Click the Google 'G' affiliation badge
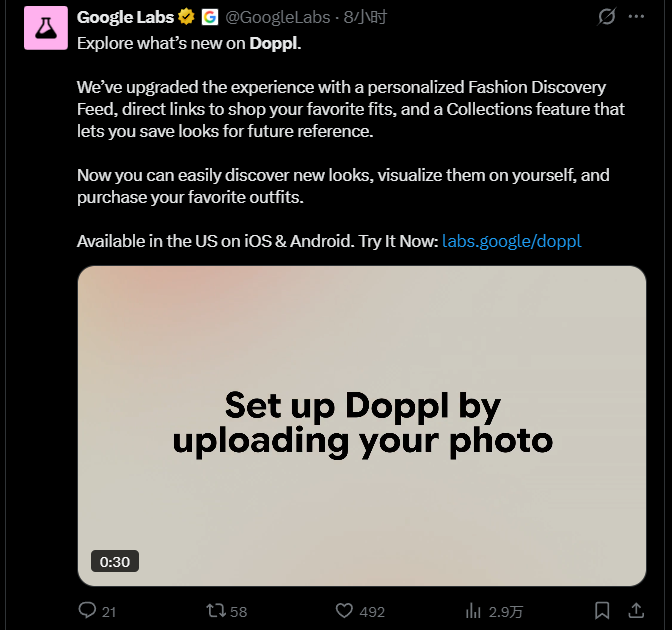Screen dimensions: 672x630 pyautogui.click(x=209, y=17)
